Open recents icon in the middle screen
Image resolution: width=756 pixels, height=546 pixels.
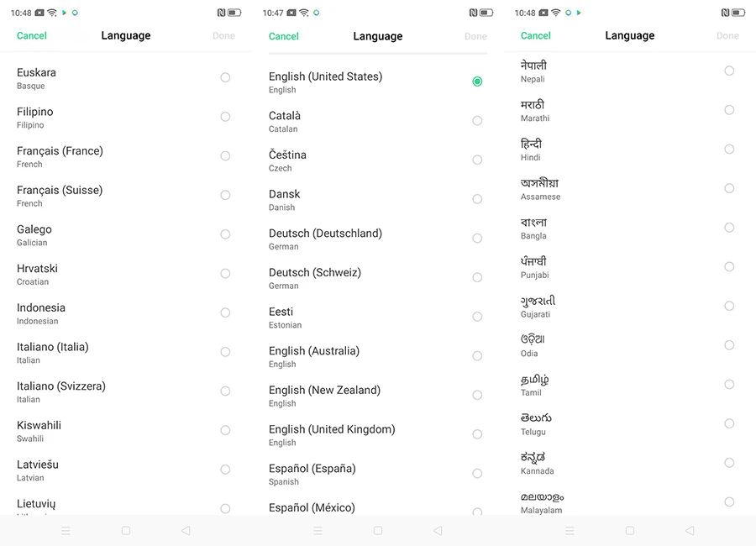pyautogui.click(x=318, y=531)
